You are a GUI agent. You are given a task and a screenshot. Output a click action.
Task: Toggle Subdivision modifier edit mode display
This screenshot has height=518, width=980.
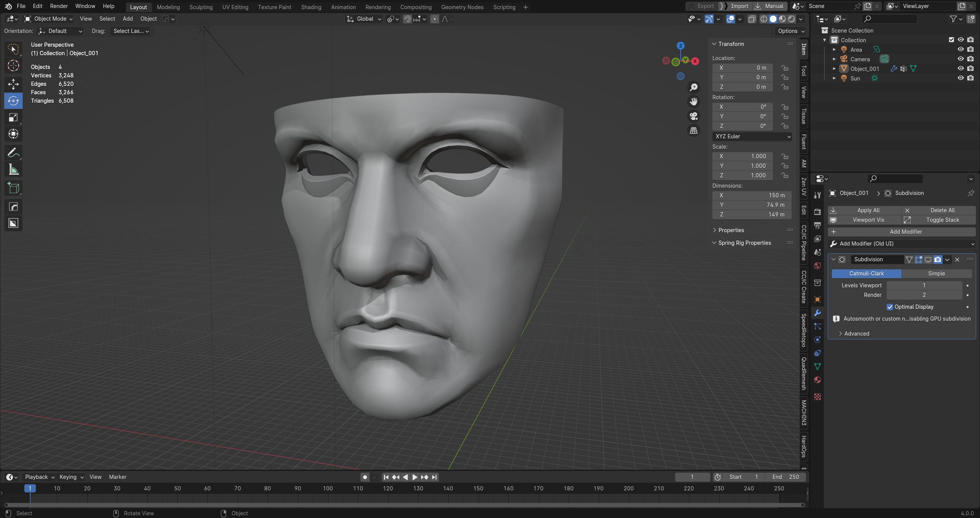pyautogui.click(x=918, y=259)
